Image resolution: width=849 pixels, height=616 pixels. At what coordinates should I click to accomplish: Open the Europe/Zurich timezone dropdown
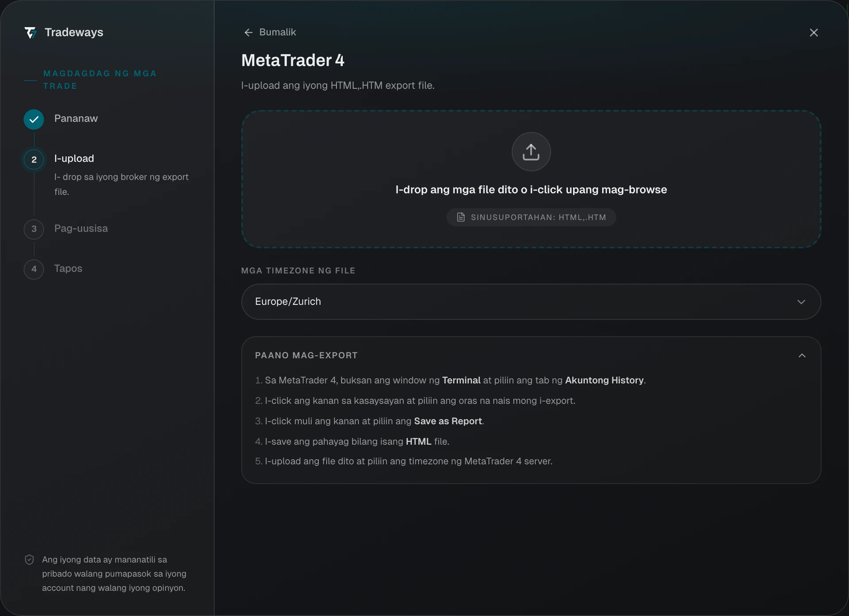[x=531, y=302]
